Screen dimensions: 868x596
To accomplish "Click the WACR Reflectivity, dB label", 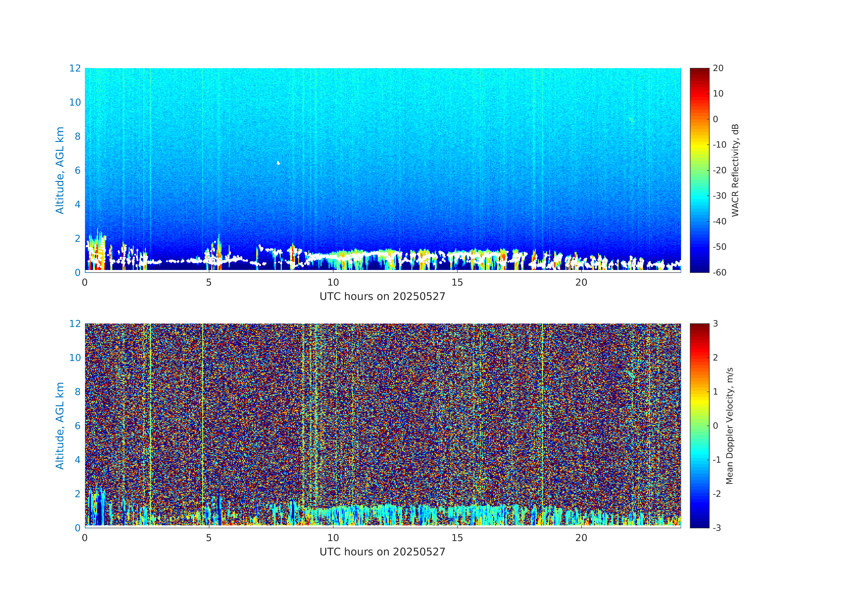I will (x=735, y=170).
